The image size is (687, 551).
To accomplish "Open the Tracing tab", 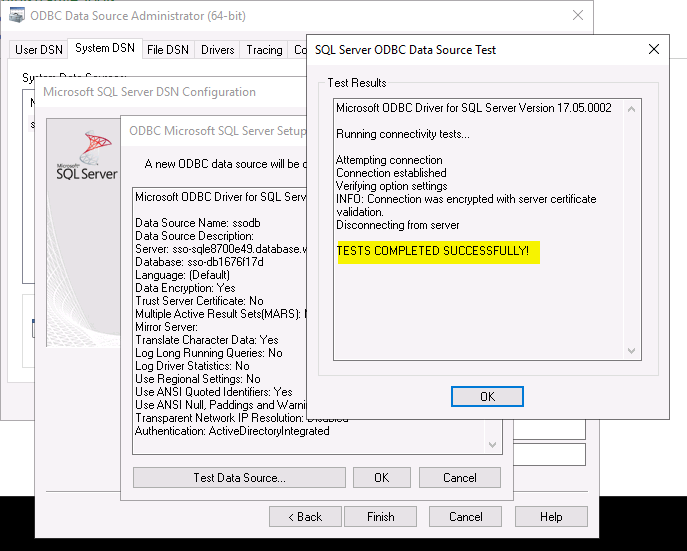I will tap(264, 49).
